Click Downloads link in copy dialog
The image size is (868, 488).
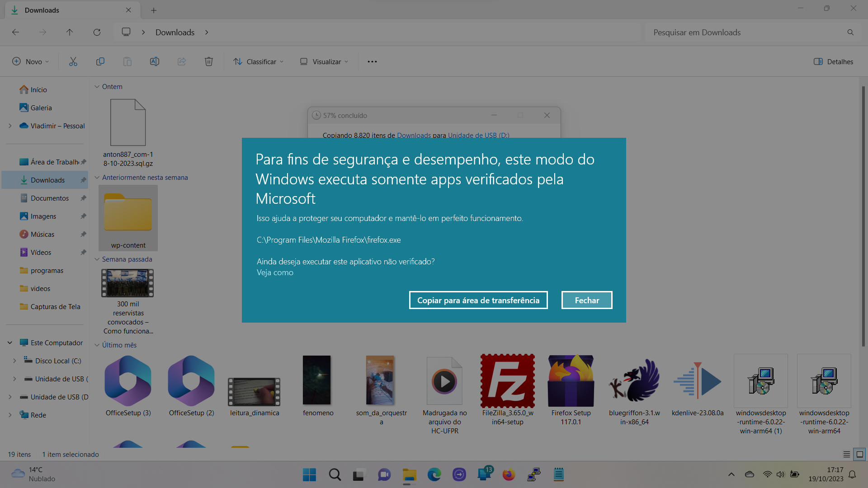pos(414,135)
